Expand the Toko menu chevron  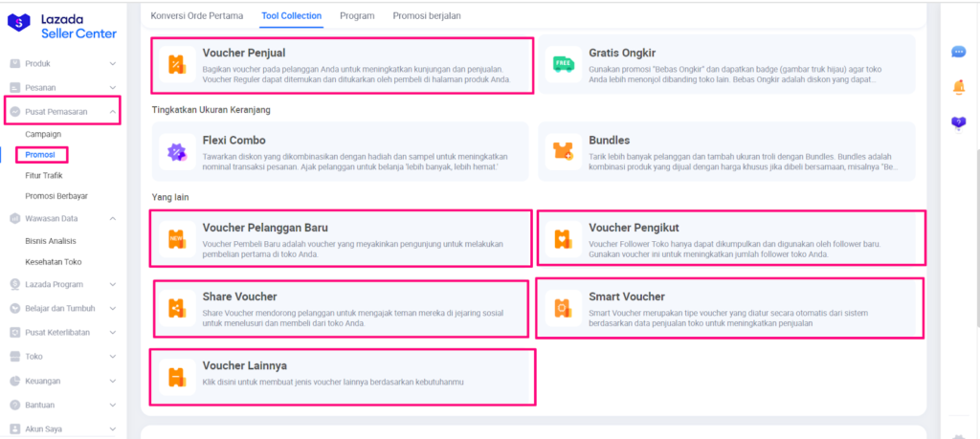[x=113, y=357]
